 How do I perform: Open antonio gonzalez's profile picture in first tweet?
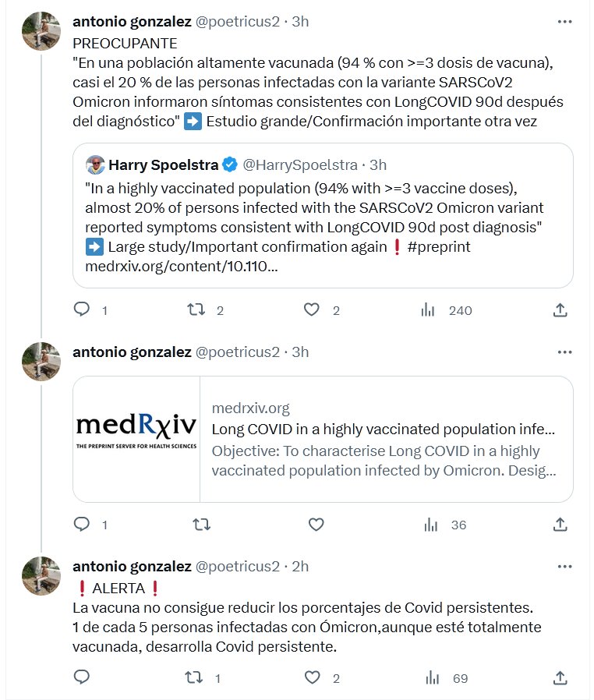click(41, 31)
